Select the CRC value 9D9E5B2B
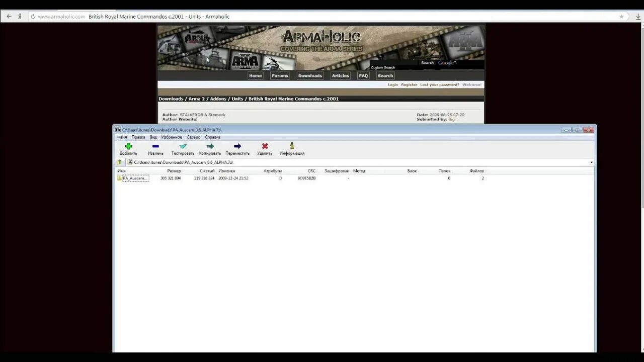644x362 pixels. coord(307,178)
